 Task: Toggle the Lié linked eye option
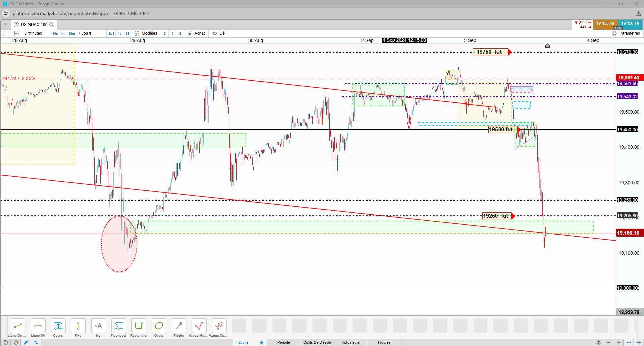tap(219, 33)
